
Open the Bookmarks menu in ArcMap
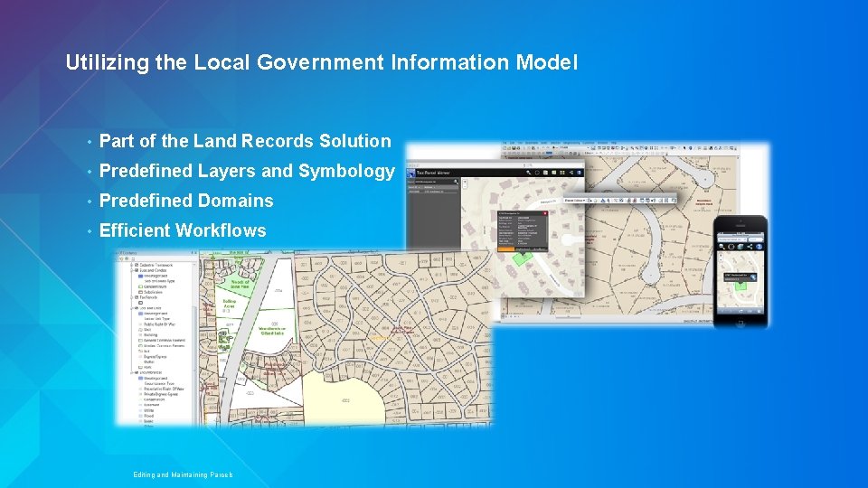(532, 143)
